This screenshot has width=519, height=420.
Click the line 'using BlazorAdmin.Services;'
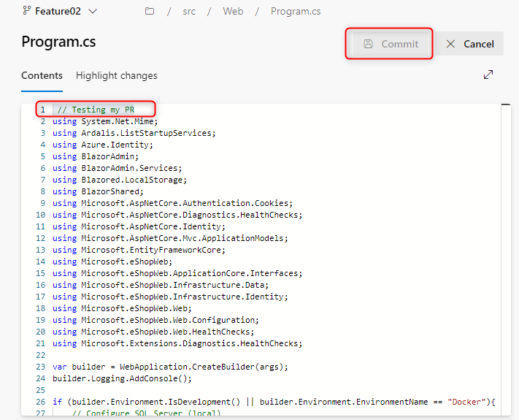[118, 168]
